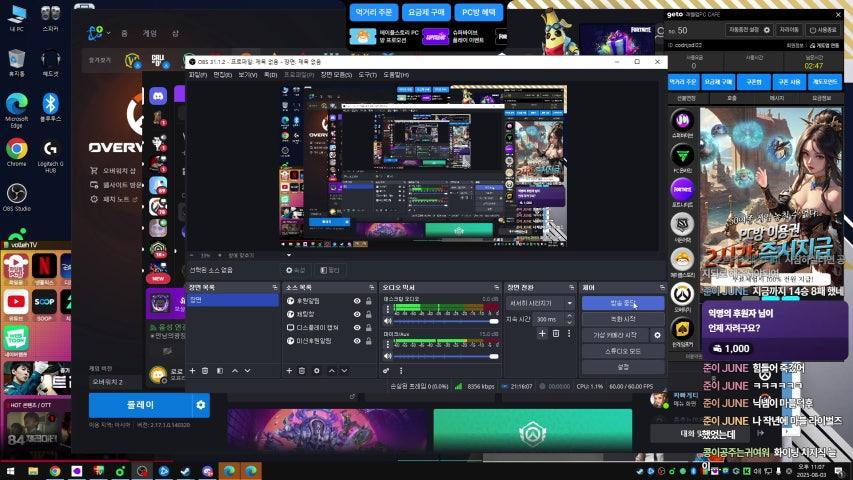
Task: Move source up arrow in 소스 목록 toolbar
Action: pyautogui.click(x=332, y=371)
